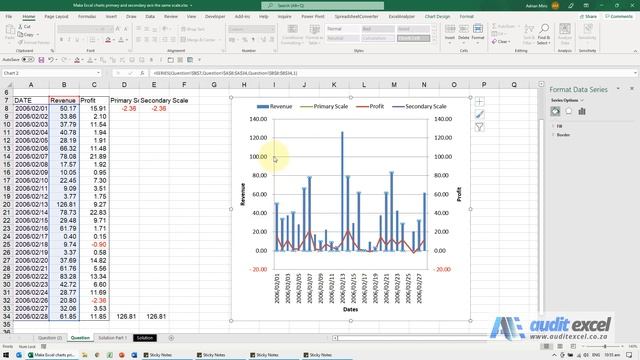640x360 pixels.
Task: Open the File menu tab
Action: [x=9, y=16]
